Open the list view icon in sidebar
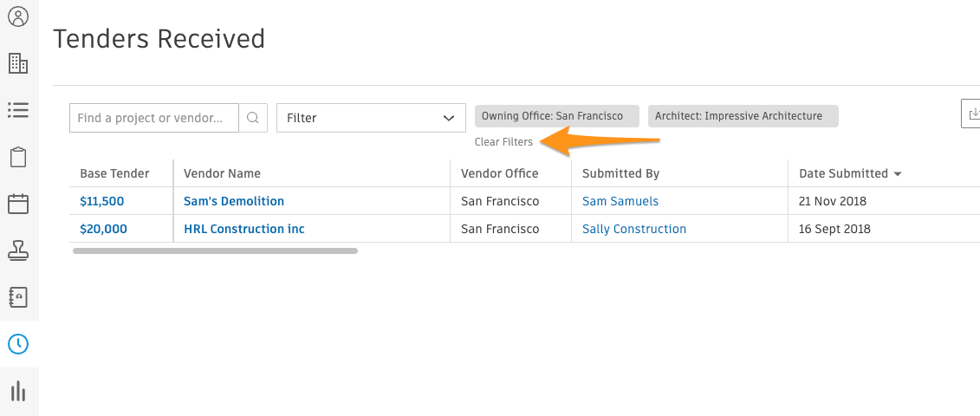980x416 pixels. tap(19, 110)
